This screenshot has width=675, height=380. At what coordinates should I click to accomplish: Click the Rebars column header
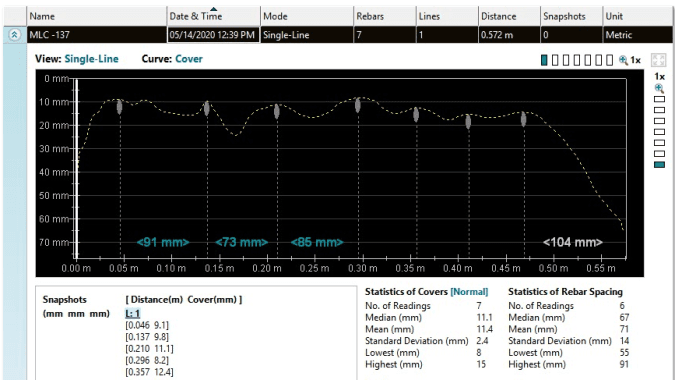(384, 16)
